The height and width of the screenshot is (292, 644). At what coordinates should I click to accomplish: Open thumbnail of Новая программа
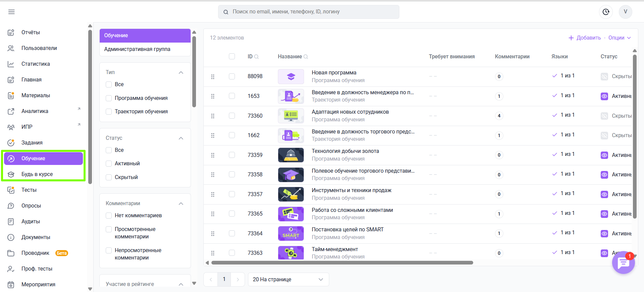coord(291,76)
